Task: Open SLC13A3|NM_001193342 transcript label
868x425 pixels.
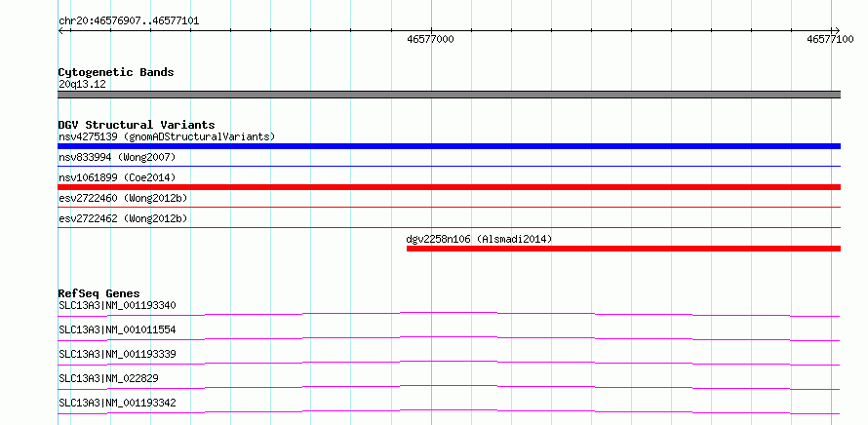Action: pyautogui.click(x=117, y=403)
